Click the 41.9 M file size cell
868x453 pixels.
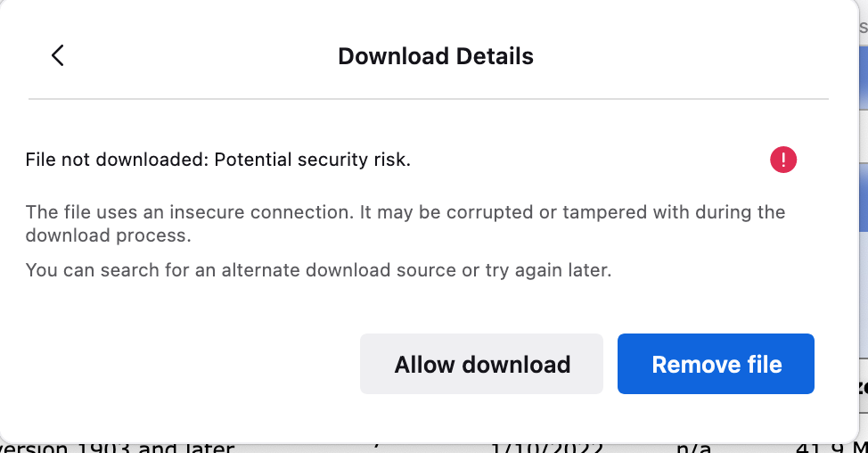pos(829,448)
